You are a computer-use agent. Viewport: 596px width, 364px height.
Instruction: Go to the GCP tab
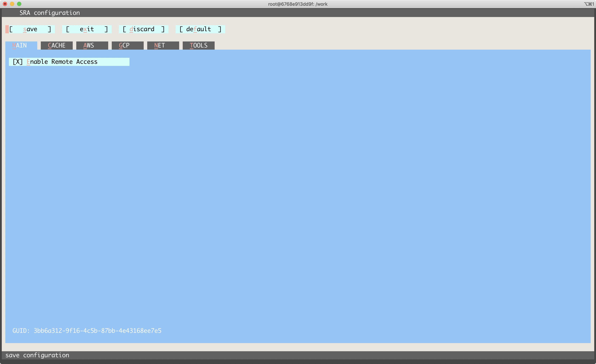pos(128,45)
